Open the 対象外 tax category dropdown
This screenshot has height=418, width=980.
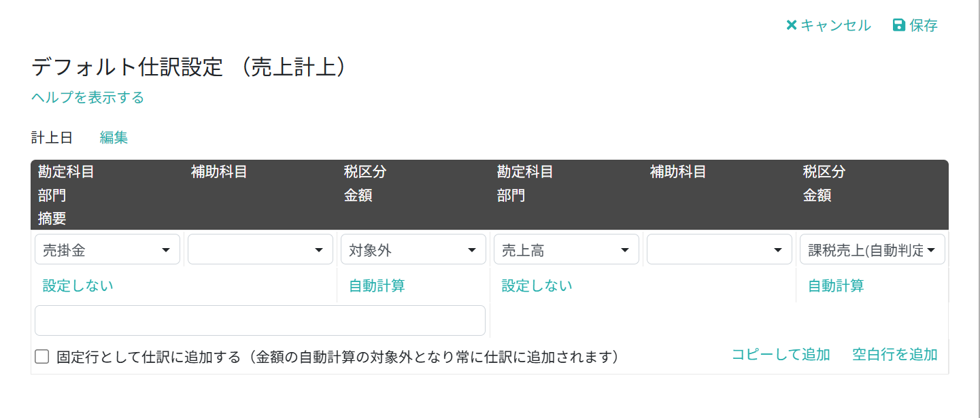pyautogui.click(x=413, y=249)
